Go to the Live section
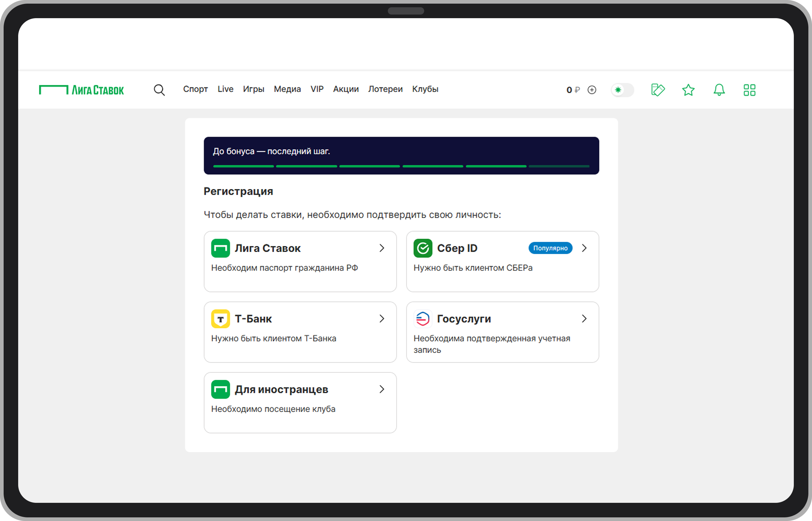The width and height of the screenshot is (812, 521). click(x=225, y=89)
